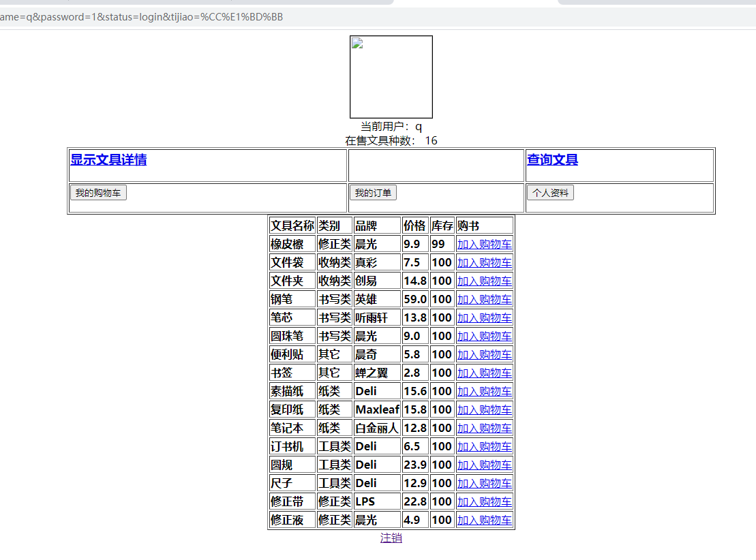756x560 pixels.
Task: Add 便利贴 to the shopping cart
Action: [484, 355]
